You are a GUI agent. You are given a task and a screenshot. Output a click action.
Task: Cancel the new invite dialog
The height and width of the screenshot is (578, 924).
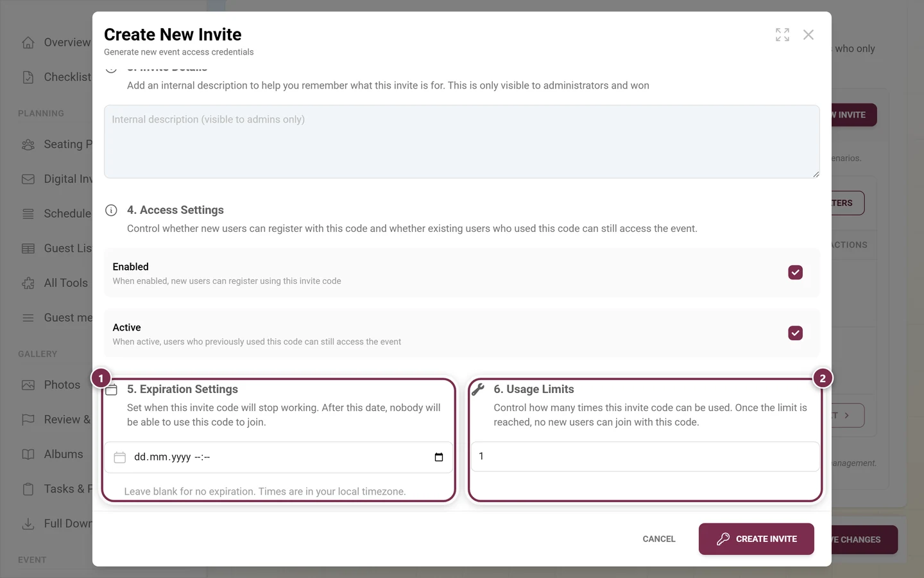point(659,539)
